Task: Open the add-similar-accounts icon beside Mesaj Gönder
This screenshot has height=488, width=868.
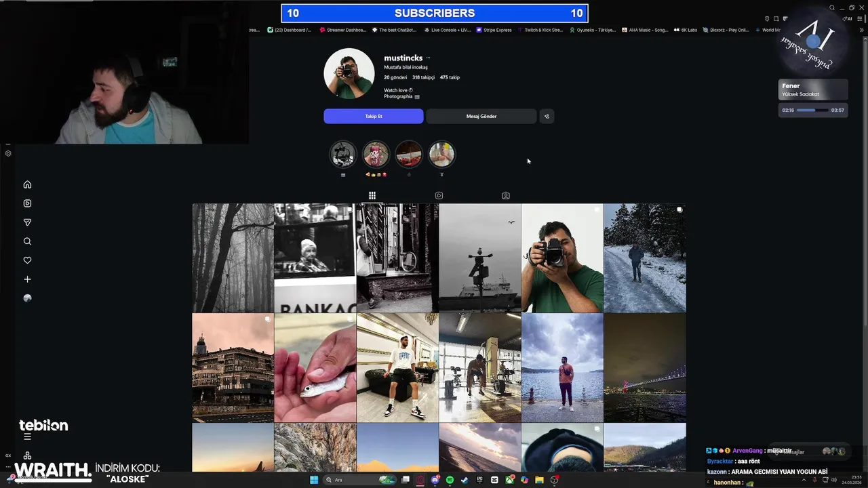Action: pos(547,117)
